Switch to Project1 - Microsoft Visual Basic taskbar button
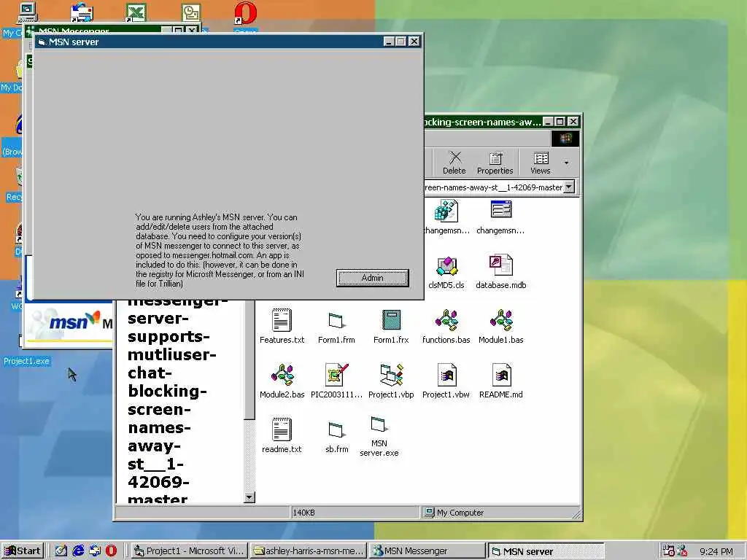Screen dimensions: 747x560 [x=190, y=551]
